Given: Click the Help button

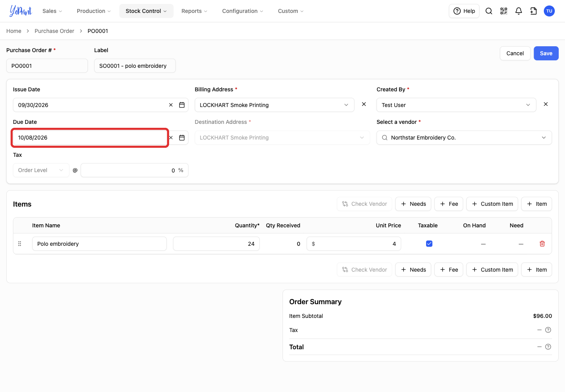Looking at the screenshot, I should coord(464,11).
